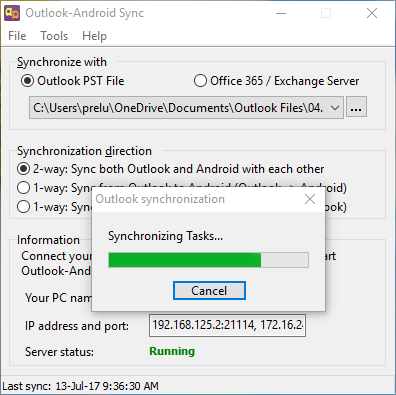Cancel the task synchronization
396x395 pixels.
click(x=209, y=291)
